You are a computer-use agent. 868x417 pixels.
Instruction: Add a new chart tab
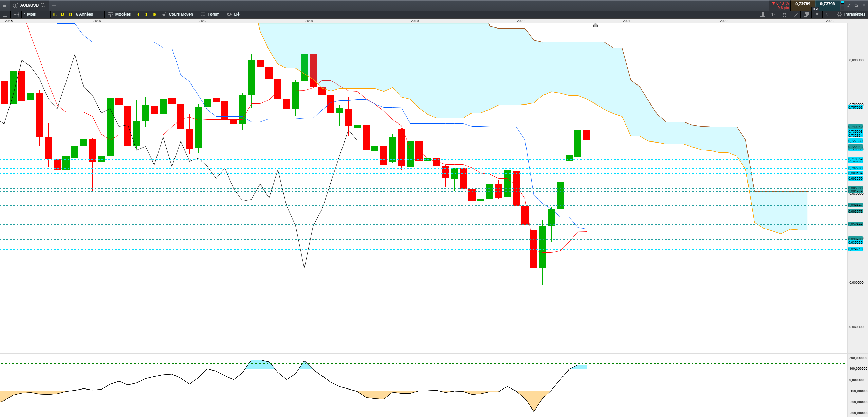coord(54,5)
